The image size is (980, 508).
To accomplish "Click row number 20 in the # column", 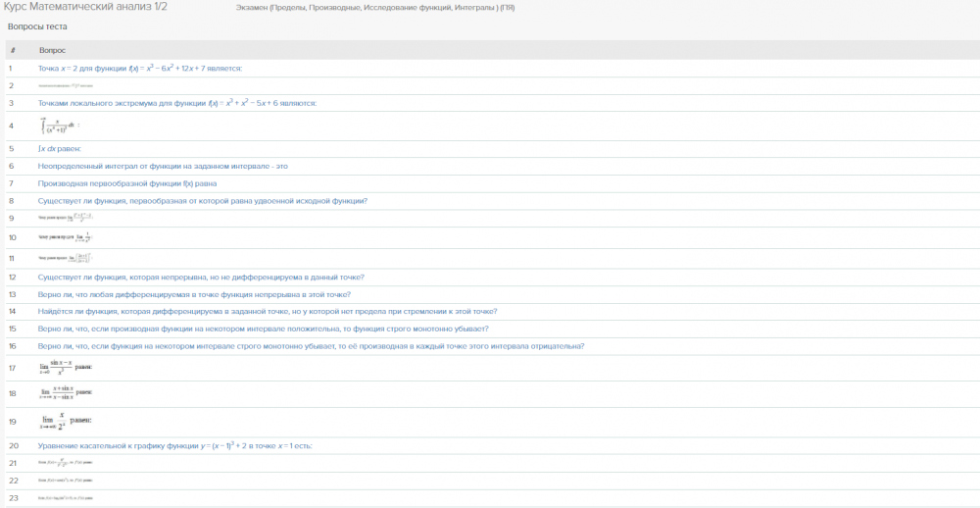I will [x=13, y=446].
